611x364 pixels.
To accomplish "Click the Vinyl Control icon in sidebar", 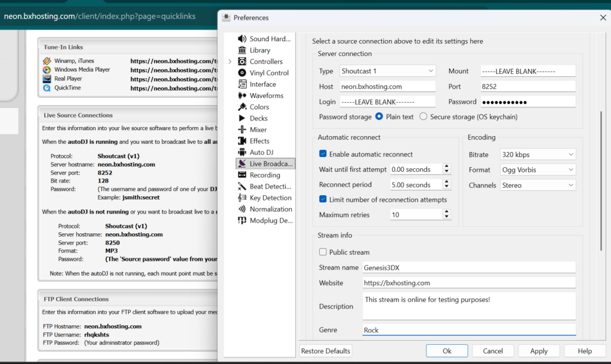I will (x=242, y=73).
